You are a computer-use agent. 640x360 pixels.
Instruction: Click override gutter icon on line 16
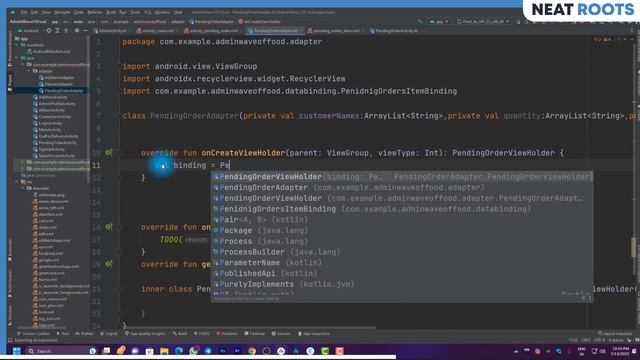[x=108, y=227]
